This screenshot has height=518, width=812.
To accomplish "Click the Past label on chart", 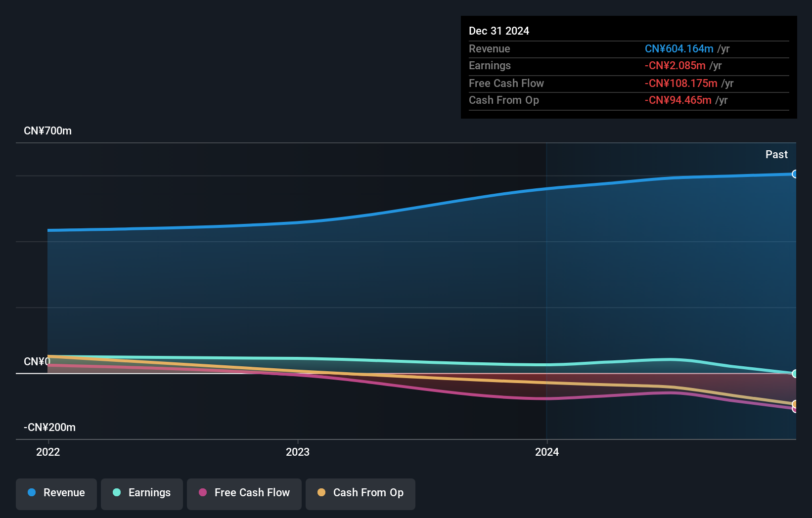I will pyautogui.click(x=776, y=155).
